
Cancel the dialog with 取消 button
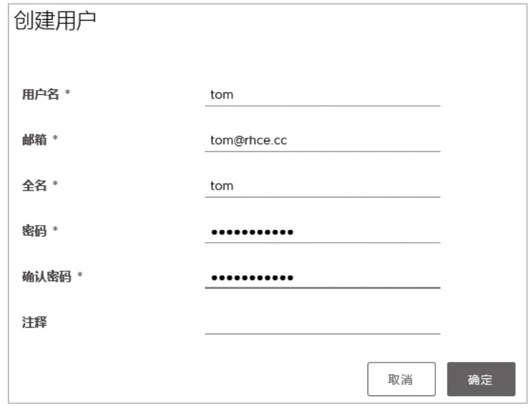tap(401, 379)
